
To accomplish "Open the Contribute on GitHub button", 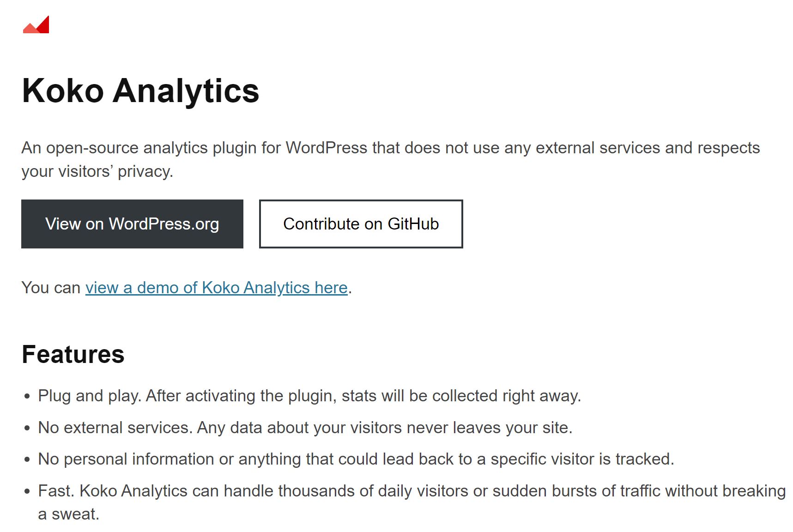I will pos(361,224).
